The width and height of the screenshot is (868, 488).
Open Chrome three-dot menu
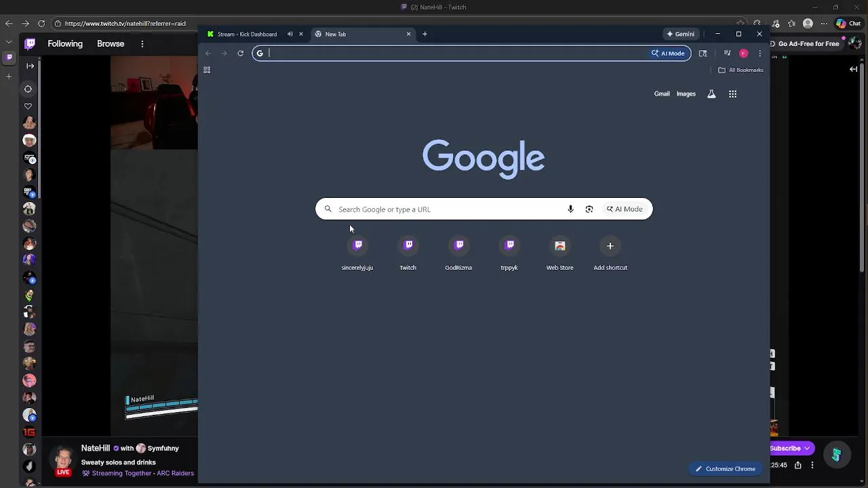759,53
